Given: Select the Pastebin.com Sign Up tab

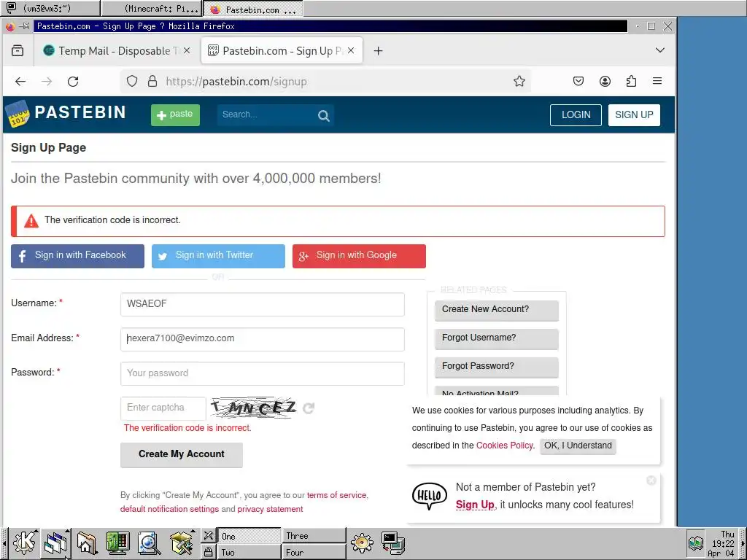Looking at the screenshot, I should click(282, 50).
